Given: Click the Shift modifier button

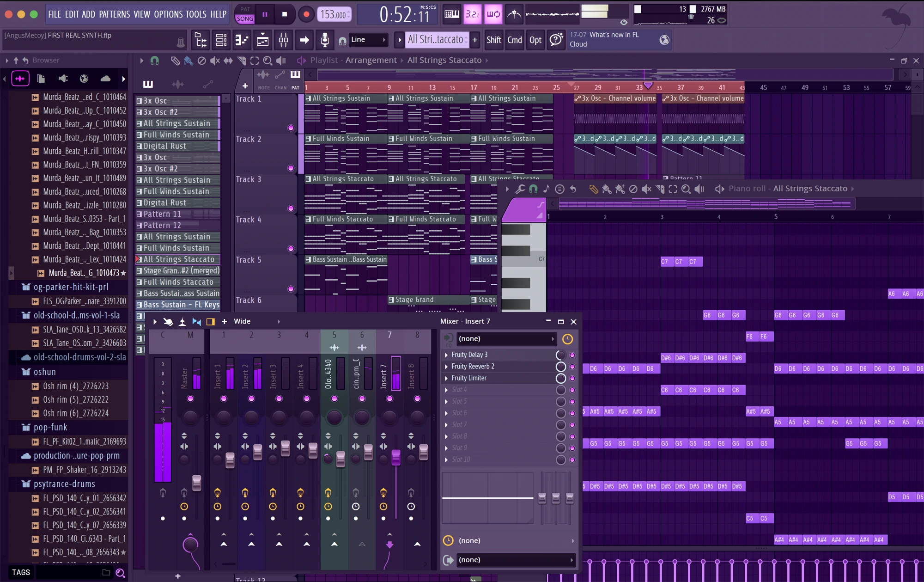Looking at the screenshot, I should (493, 40).
